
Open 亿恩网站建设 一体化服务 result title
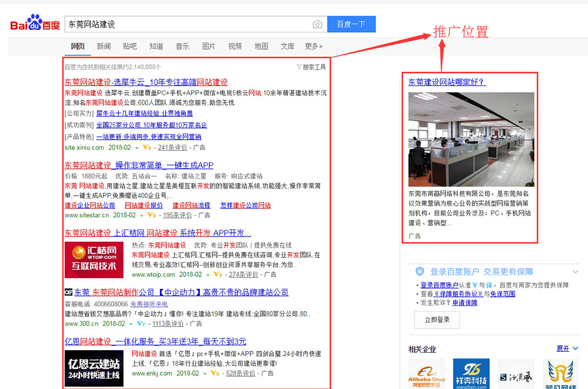point(155,341)
